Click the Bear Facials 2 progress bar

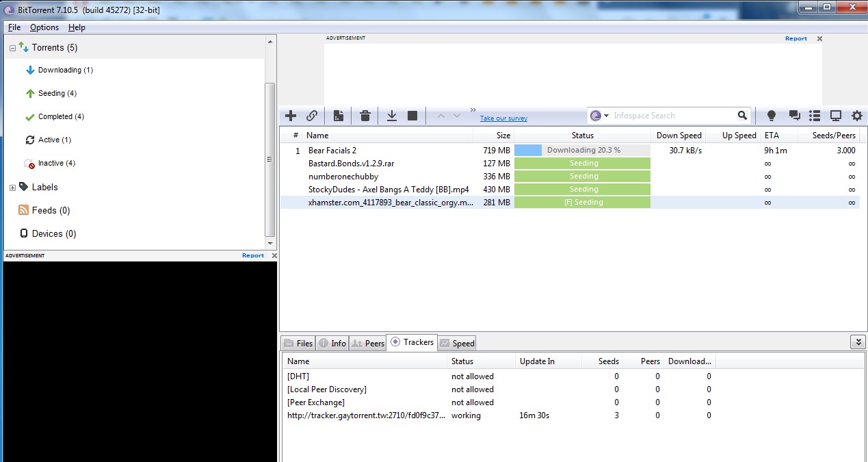pyautogui.click(x=582, y=150)
